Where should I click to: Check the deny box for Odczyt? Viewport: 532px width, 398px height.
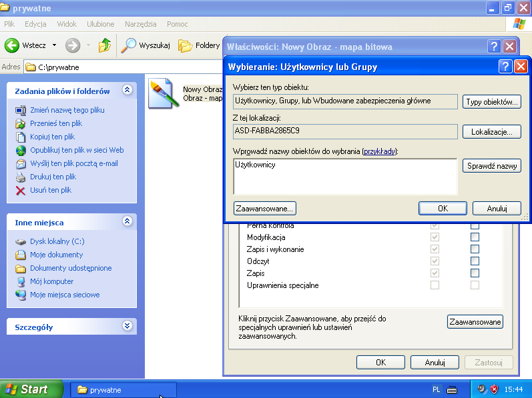coord(475,261)
